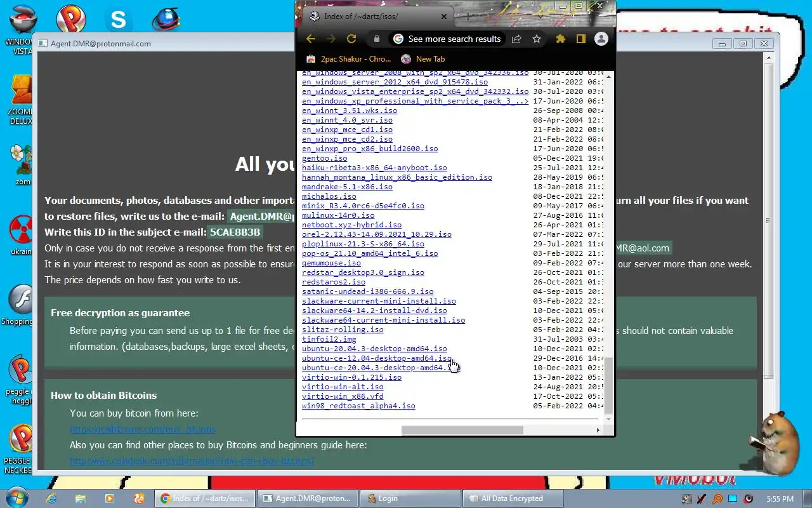
Task: Switch to Login taskbar window
Action: [x=410, y=498]
